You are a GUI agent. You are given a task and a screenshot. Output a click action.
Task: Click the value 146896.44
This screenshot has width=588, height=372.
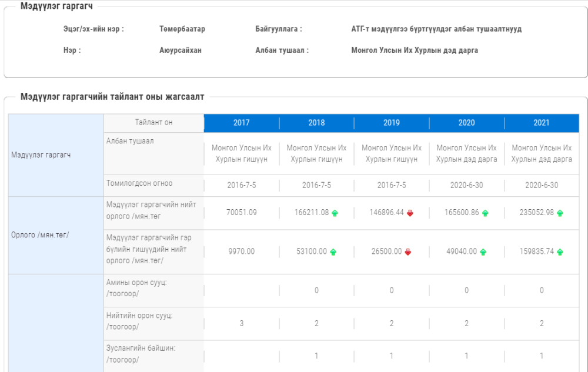(387, 212)
